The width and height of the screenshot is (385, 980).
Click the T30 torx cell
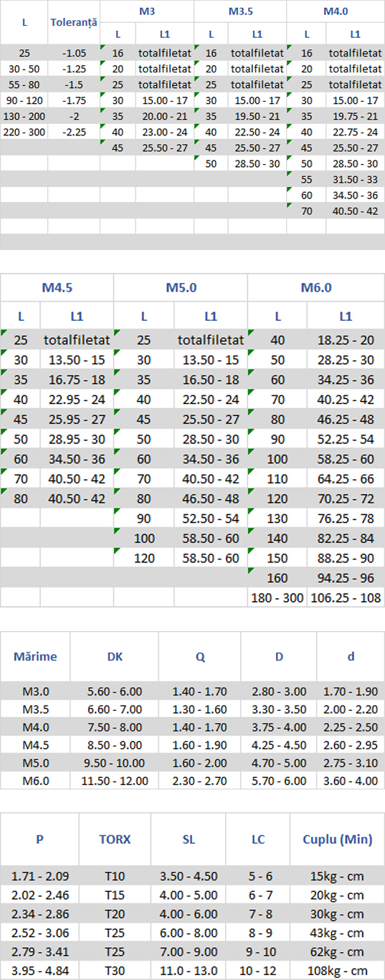tap(115, 969)
